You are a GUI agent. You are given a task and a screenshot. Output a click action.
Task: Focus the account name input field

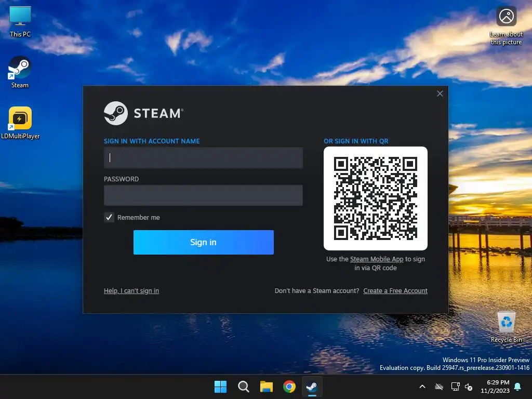203,157
